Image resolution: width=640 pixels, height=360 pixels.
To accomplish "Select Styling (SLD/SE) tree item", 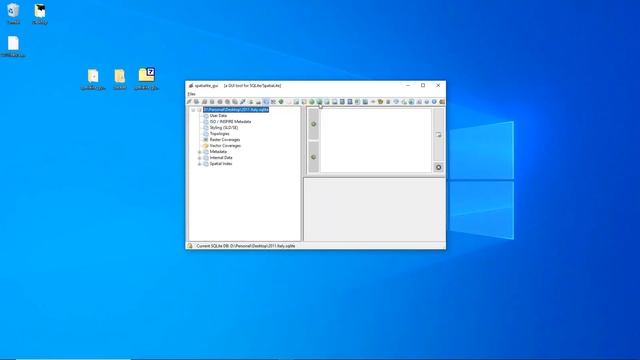I will tap(224, 128).
